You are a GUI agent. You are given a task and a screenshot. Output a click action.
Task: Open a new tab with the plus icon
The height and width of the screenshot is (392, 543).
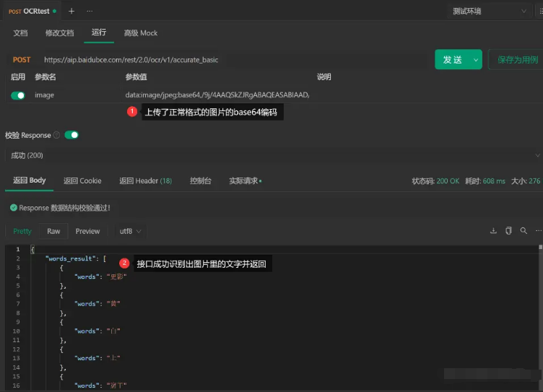tap(71, 11)
